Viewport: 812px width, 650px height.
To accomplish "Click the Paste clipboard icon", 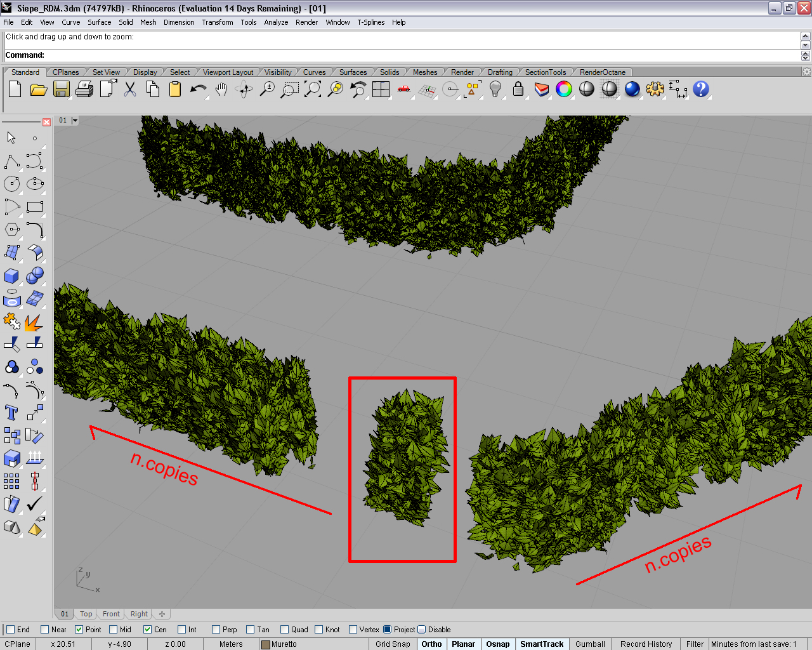I will pos(175,90).
